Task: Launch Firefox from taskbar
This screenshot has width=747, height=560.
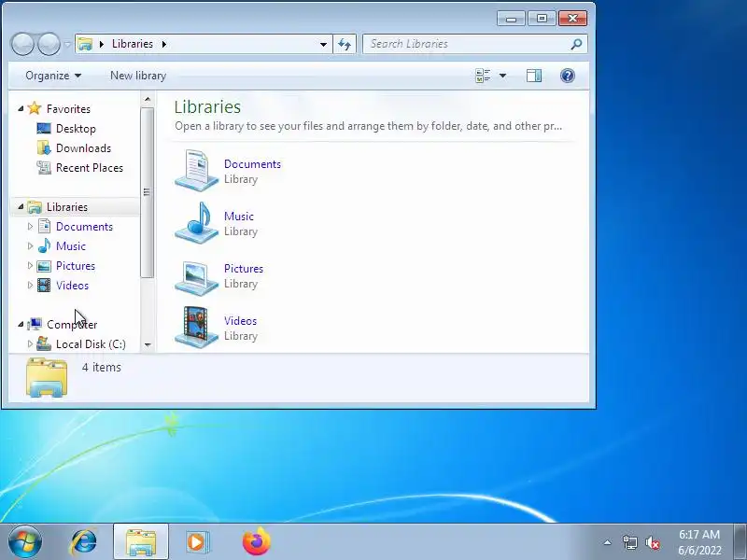Action: point(256,542)
